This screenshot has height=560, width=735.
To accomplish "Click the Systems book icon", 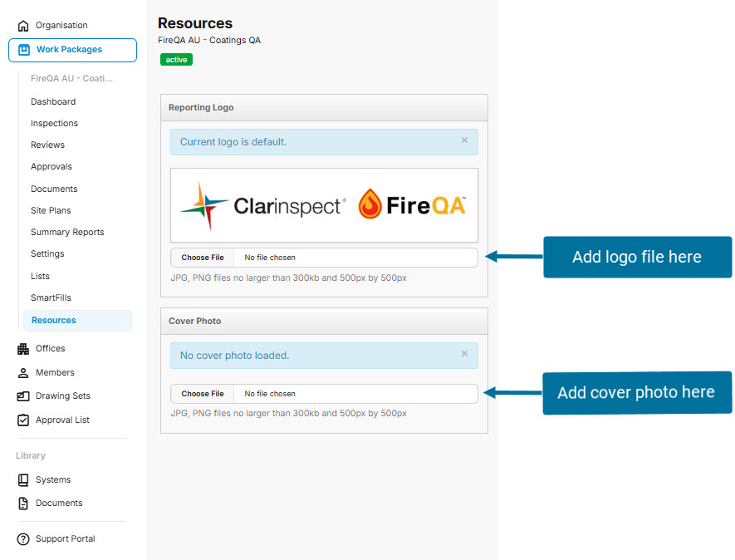I will click(23, 480).
